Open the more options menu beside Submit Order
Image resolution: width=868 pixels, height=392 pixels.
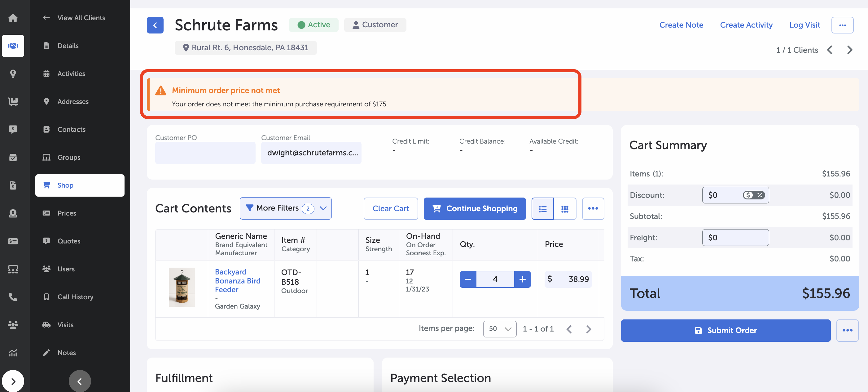point(847,331)
